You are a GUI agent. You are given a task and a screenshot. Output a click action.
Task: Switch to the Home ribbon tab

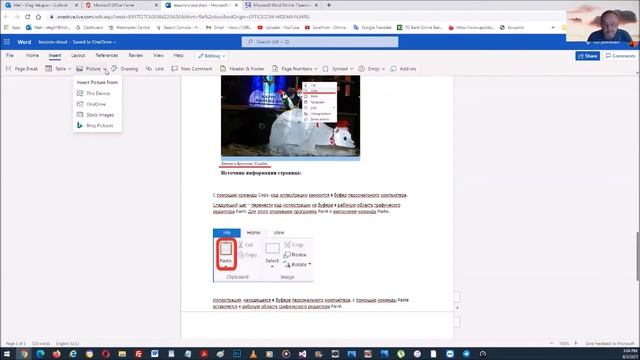click(32, 56)
